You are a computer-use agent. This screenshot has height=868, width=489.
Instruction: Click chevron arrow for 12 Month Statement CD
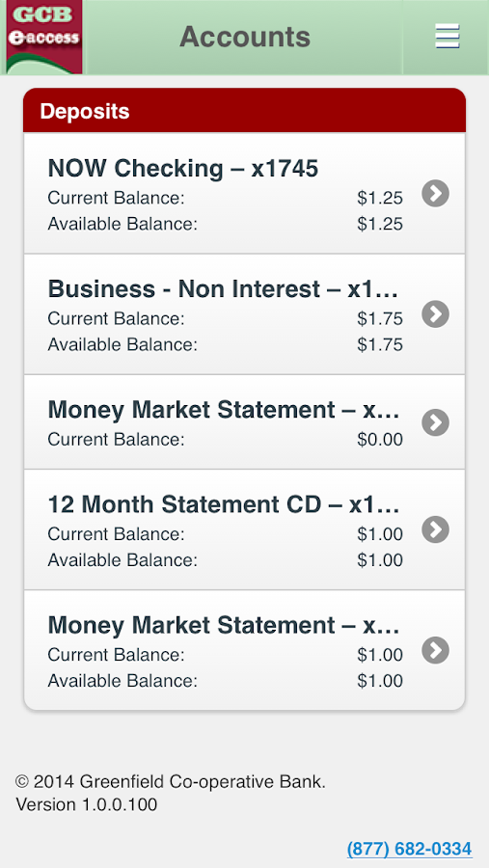click(435, 529)
